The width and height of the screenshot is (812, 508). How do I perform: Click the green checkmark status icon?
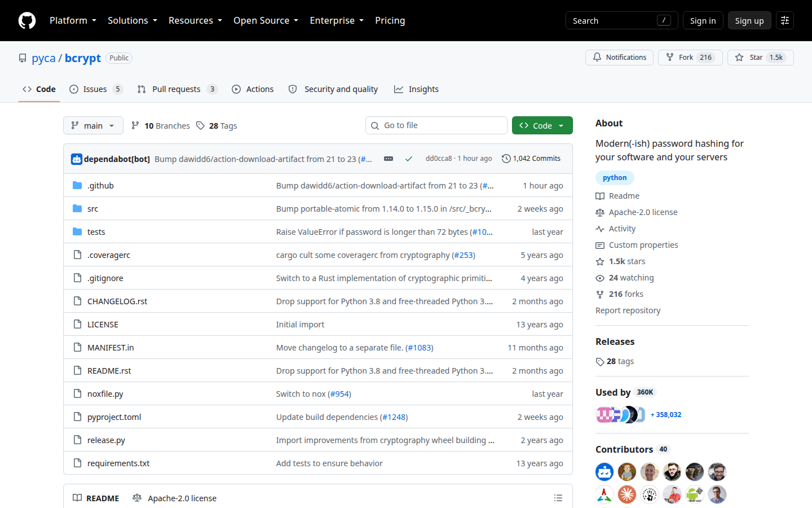click(409, 159)
